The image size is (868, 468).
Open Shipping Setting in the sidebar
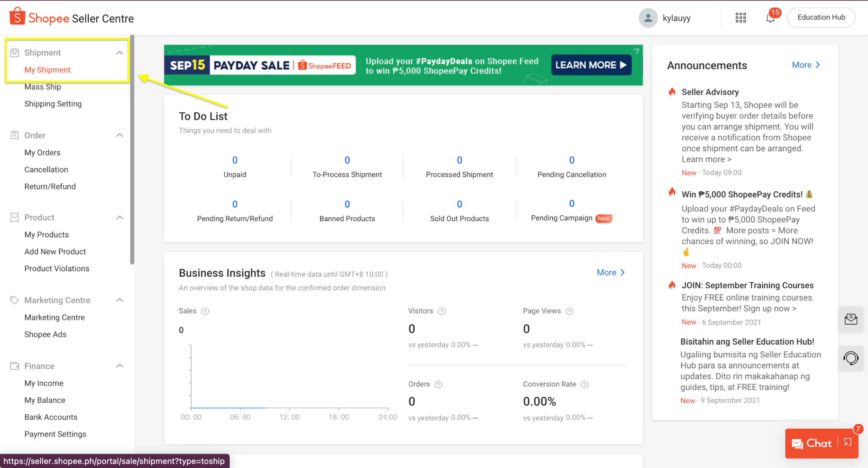[x=53, y=104]
